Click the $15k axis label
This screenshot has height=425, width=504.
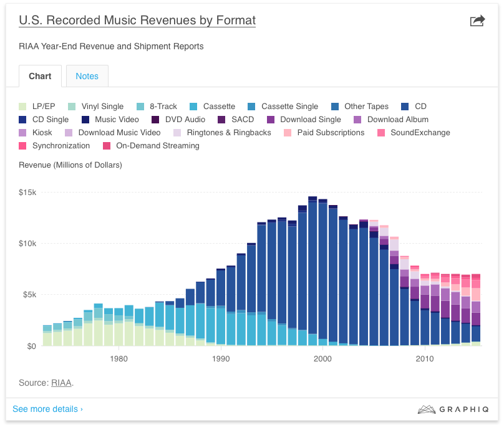pos(27,193)
